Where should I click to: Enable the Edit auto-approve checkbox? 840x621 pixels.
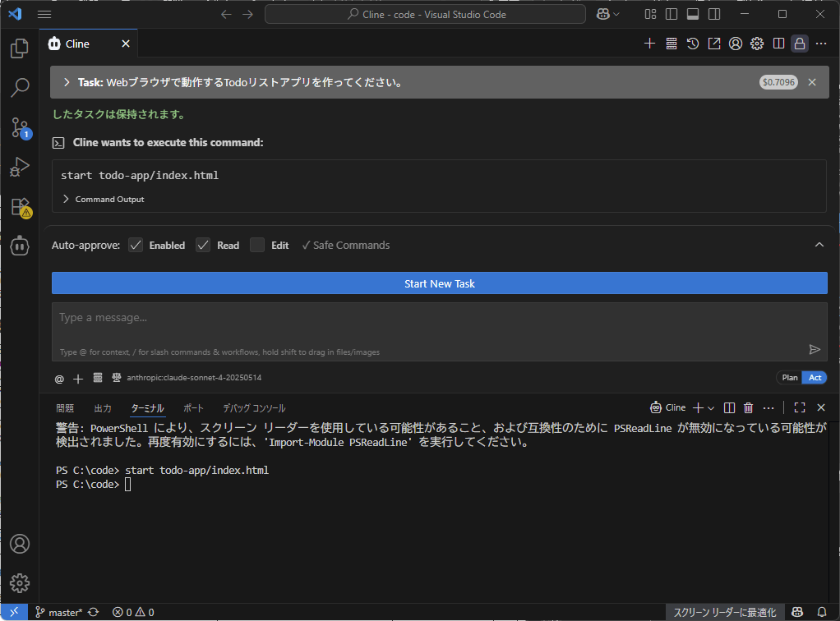257,245
